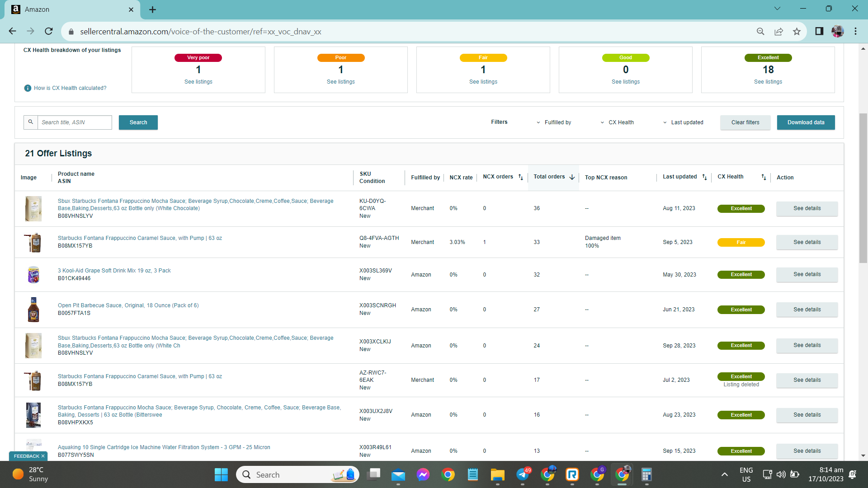Show hidden system tray icons

pyautogui.click(x=724, y=474)
